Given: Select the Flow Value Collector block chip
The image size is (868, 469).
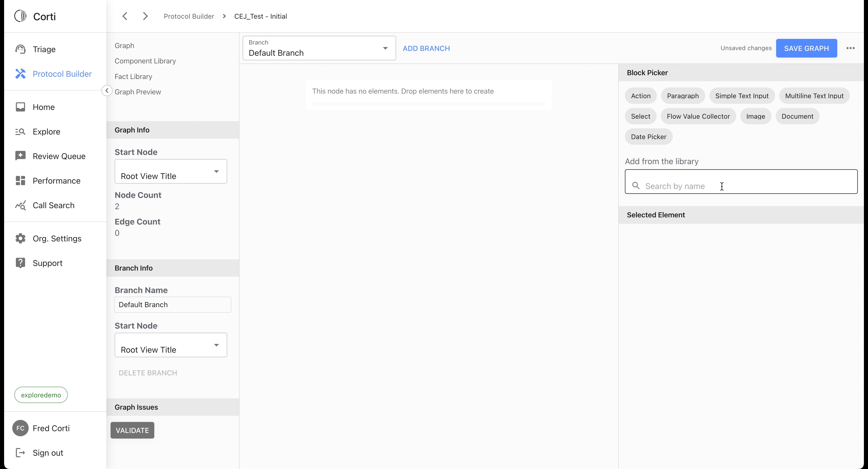Looking at the screenshot, I should (698, 116).
